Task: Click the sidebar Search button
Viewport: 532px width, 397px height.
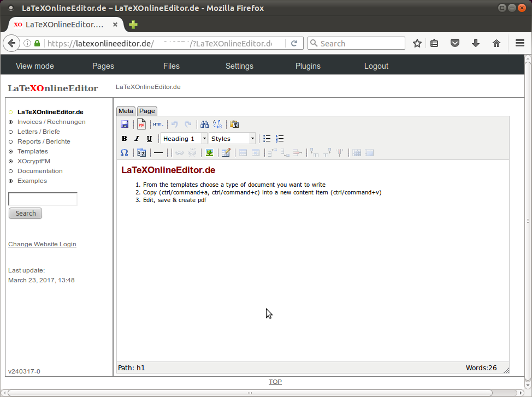Action: [26, 214]
